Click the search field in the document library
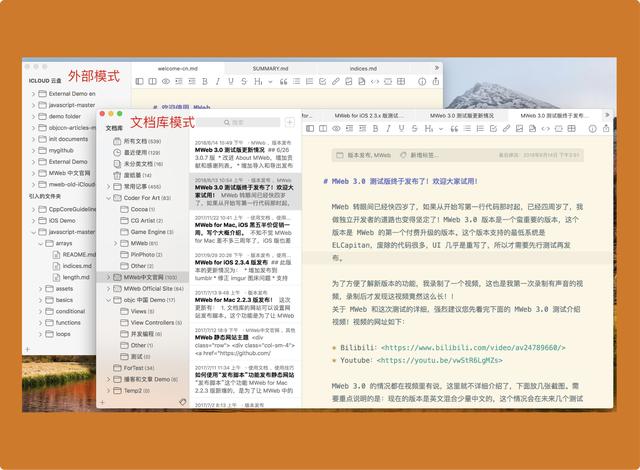 238,122
